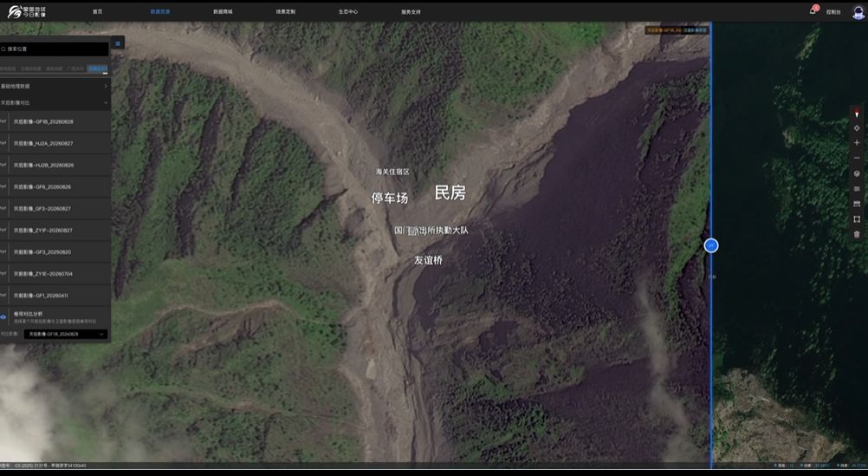The width and height of the screenshot is (868, 476).
Task: Toggle the 卷帘对比分析 eye icon
Action: [x=3, y=317]
